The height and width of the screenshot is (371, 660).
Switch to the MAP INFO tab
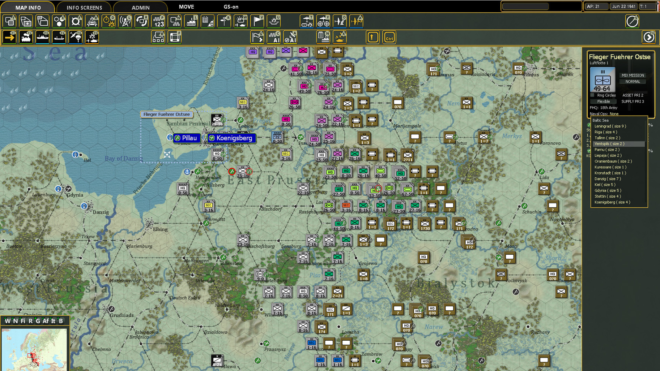point(28,7)
